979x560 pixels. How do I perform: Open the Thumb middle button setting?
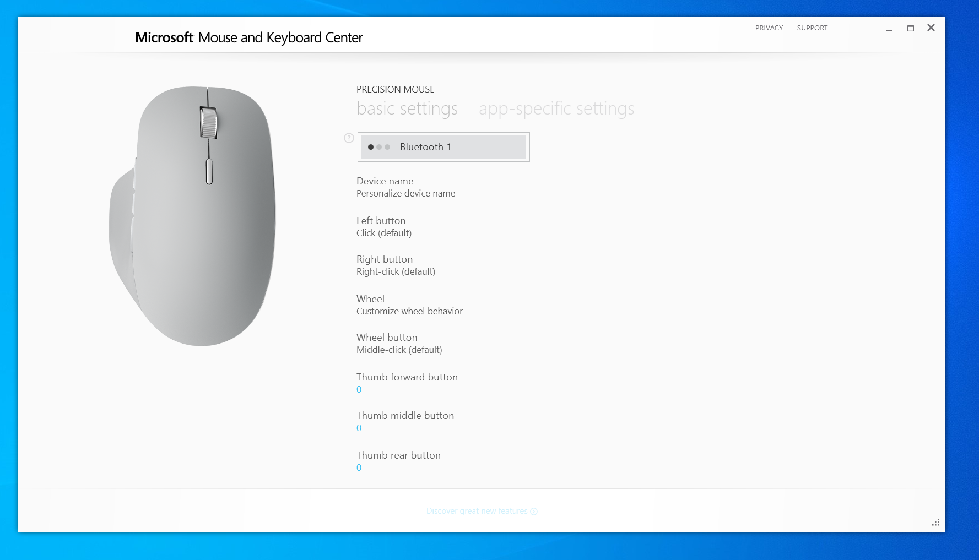[405, 422]
